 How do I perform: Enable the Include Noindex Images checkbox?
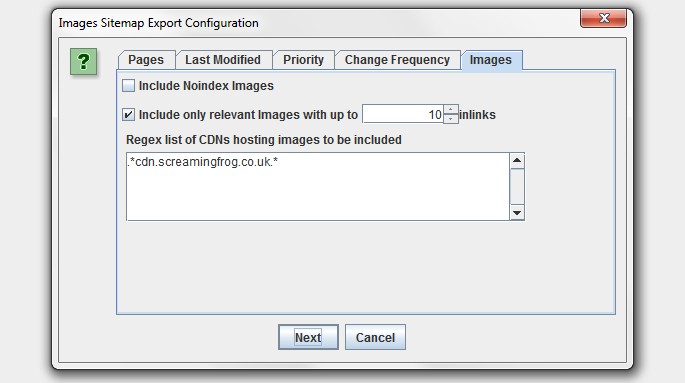point(128,86)
